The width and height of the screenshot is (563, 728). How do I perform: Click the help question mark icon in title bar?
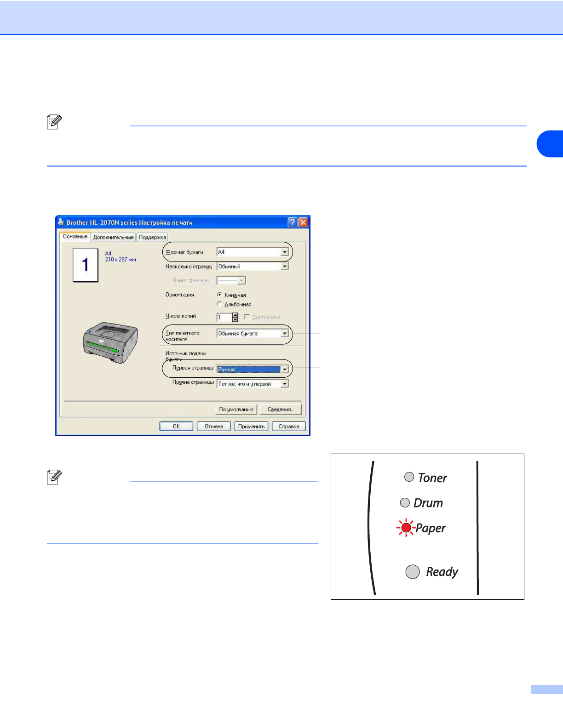[x=292, y=222]
